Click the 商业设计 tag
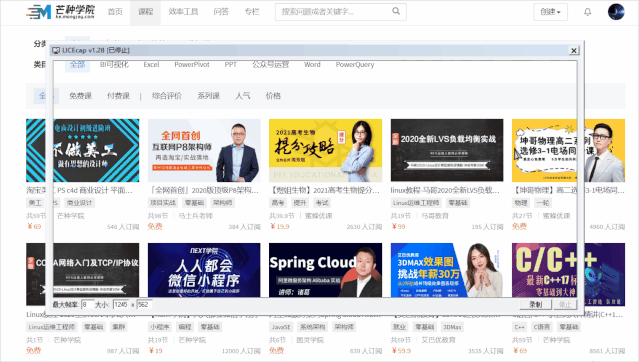Viewport: 639px width, 362px height. coord(79,203)
